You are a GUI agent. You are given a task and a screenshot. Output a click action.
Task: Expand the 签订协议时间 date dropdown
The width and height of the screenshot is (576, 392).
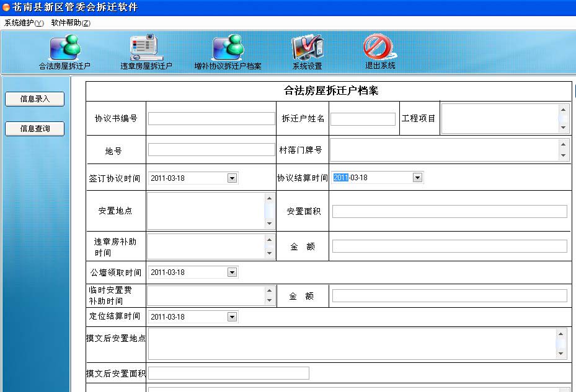[233, 178]
